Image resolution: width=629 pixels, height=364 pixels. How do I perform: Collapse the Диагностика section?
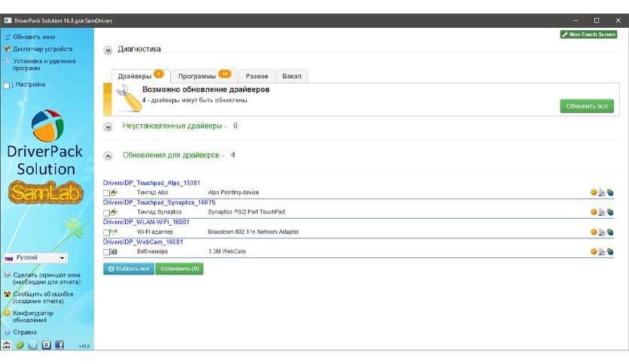[x=108, y=50]
